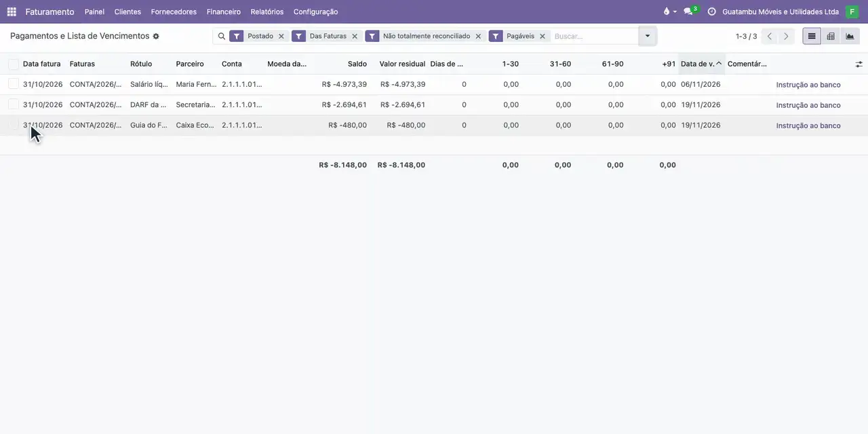This screenshot has width=868, height=434.
Task: Open the Clientes menu
Action: (127, 12)
